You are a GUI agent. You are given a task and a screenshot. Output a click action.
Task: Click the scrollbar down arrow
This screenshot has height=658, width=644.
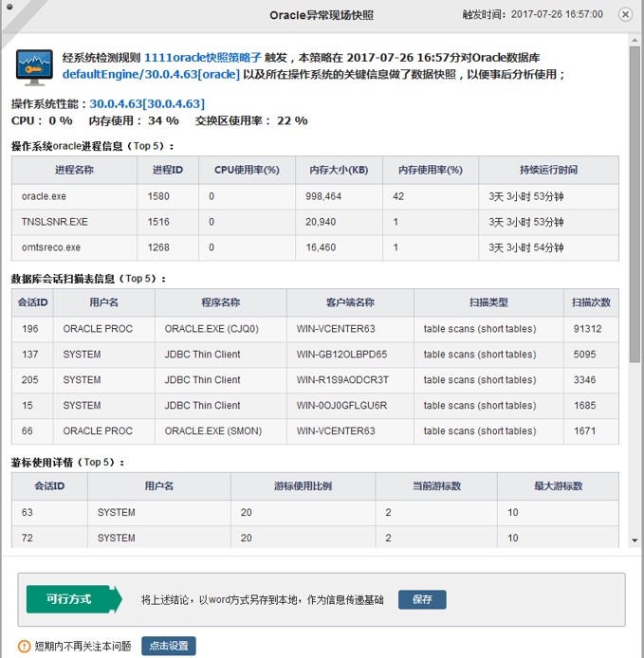(x=635, y=540)
